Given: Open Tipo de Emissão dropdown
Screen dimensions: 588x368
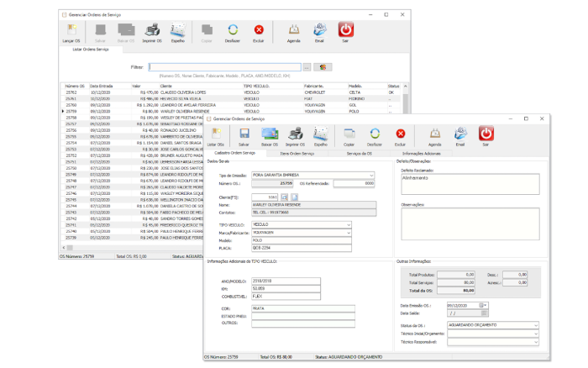Looking at the screenshot, I should 371,176.
